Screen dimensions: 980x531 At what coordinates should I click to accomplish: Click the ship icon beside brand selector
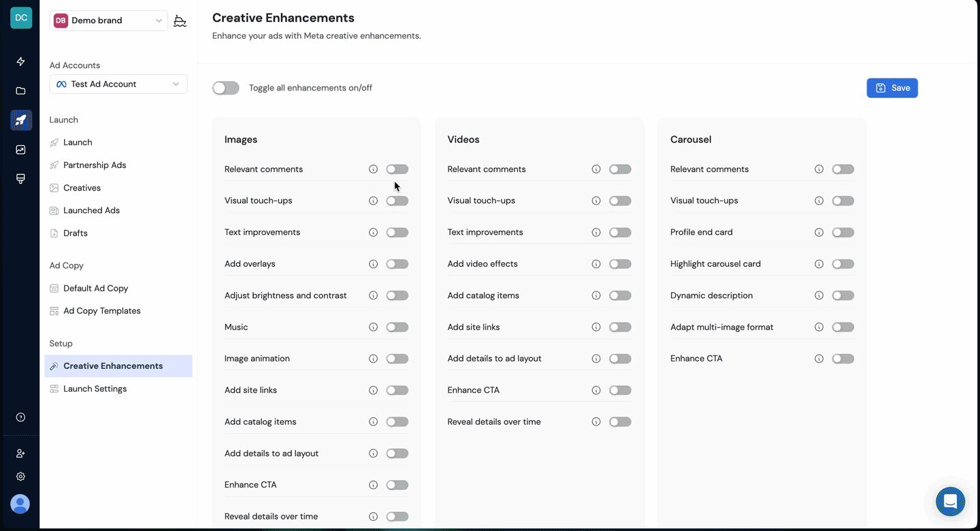pos(180,20)
